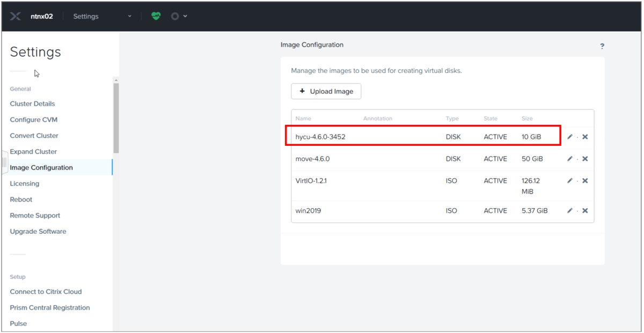The image size is (644, 333).
Task: Edit the move-4.6.0 image with pencil icon
Action: point(570,159)
